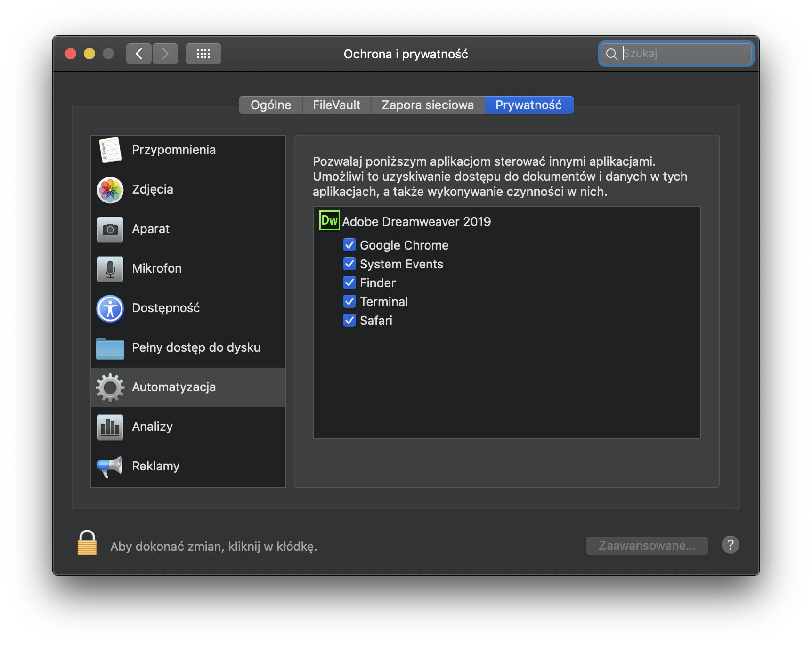Click the Adobe Dreamweaver Dw icon
Image resolution: width=812 pixels, height=645 pixels.
(x=330, y=221)
